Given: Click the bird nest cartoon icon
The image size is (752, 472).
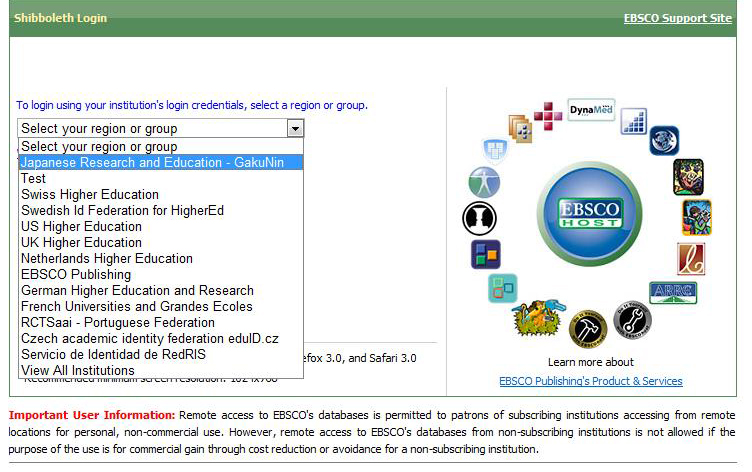Looking at the screenshot, I should [538, 317].
